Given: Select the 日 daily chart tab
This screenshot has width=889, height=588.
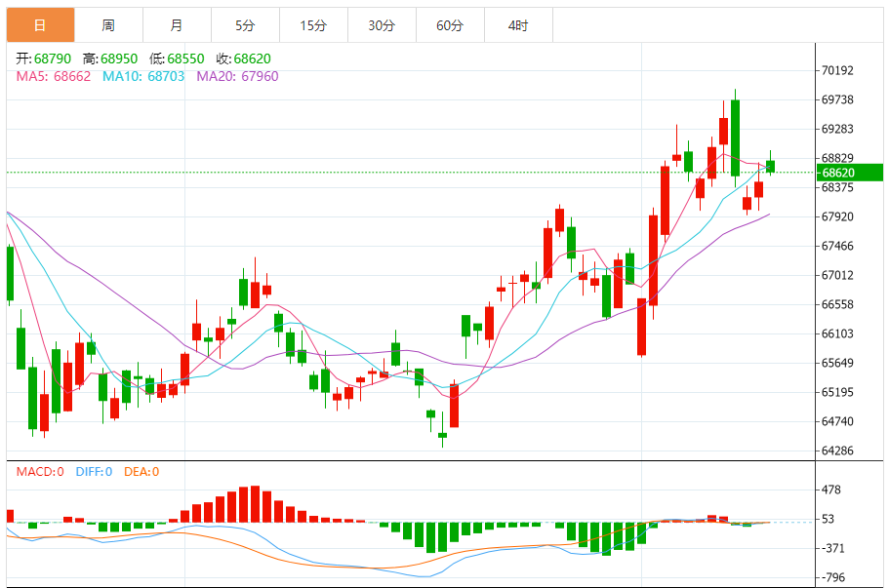Looking at the screenshot, I should pyautogui.click(x=40, y=25).
